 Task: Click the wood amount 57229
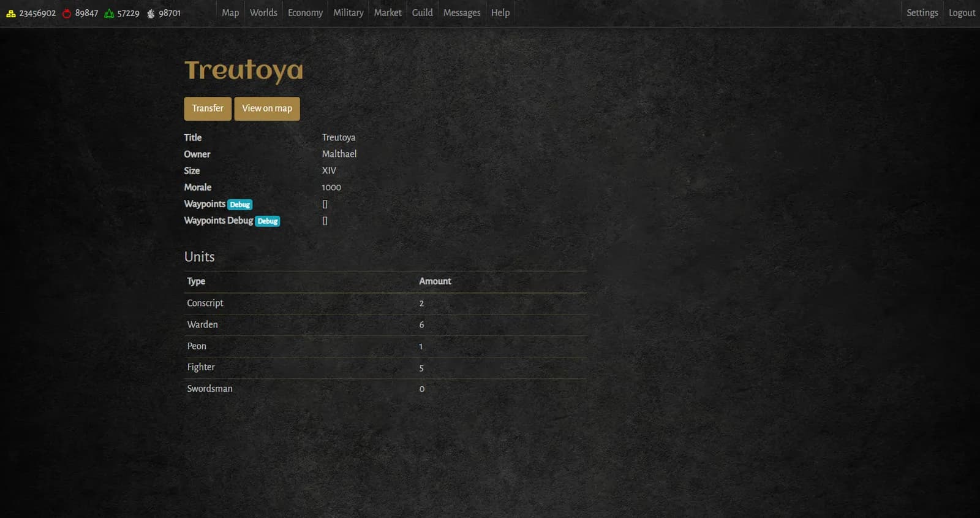(128, 13)
